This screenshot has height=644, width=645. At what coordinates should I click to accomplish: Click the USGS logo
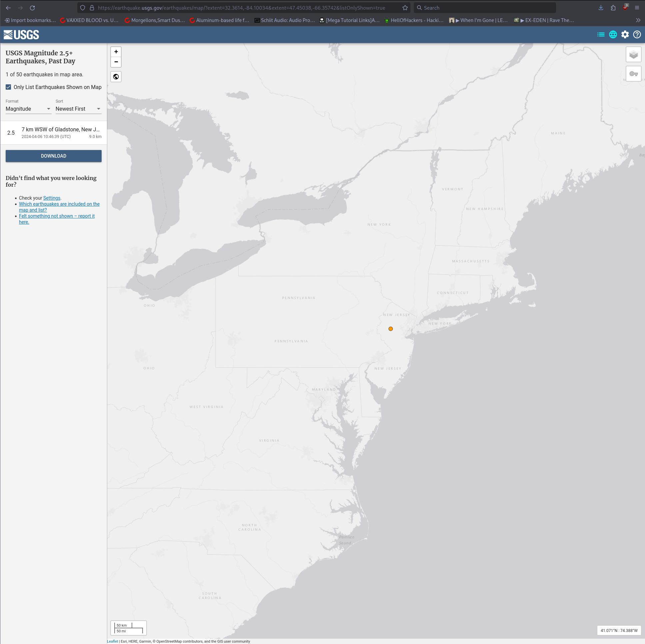pyautogui.click(x=21, y=35)
